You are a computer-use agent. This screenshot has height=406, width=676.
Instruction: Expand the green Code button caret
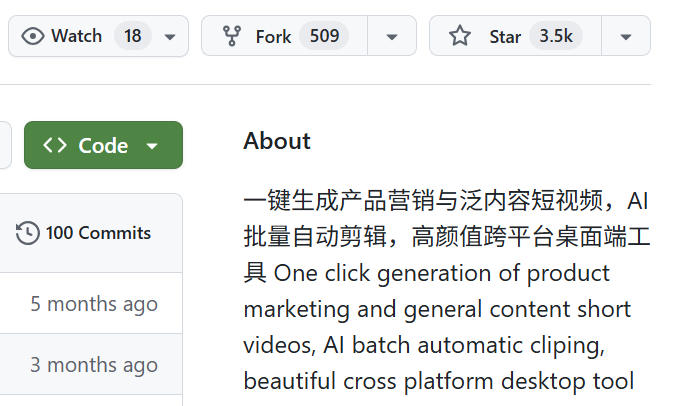(152, 146)
